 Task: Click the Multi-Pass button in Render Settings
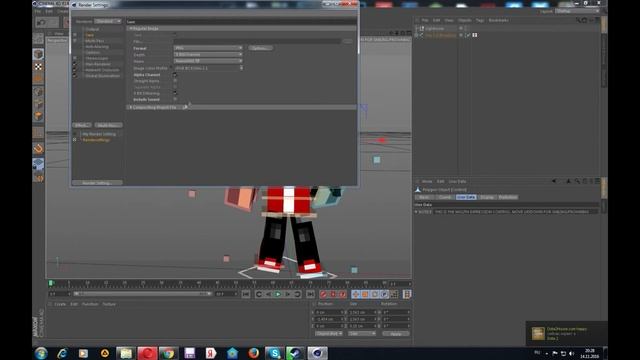(108, 125)
